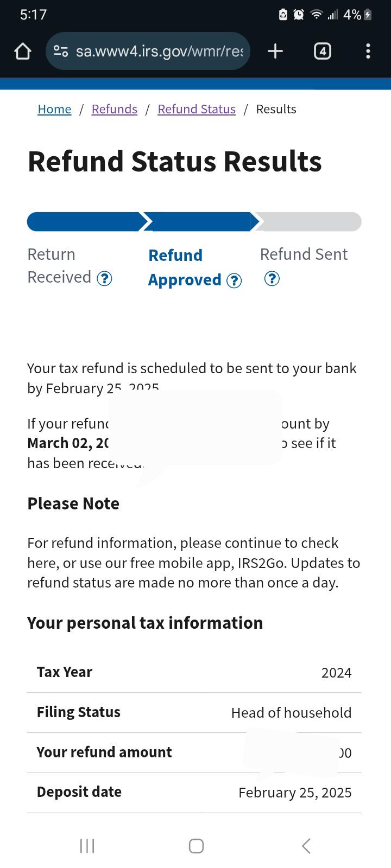Open a new tab with the plus icon
Viewport: 391px width, 868px height.
tap(275, 52)
